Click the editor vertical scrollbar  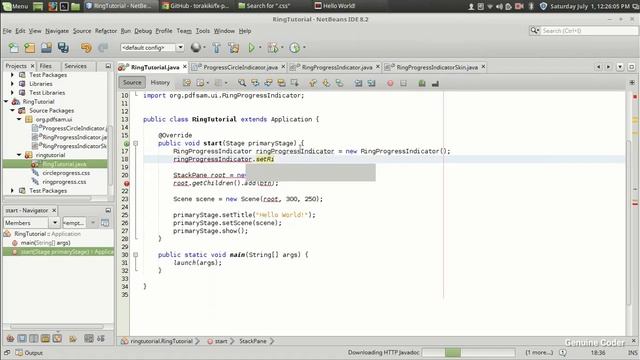point(629,222)
